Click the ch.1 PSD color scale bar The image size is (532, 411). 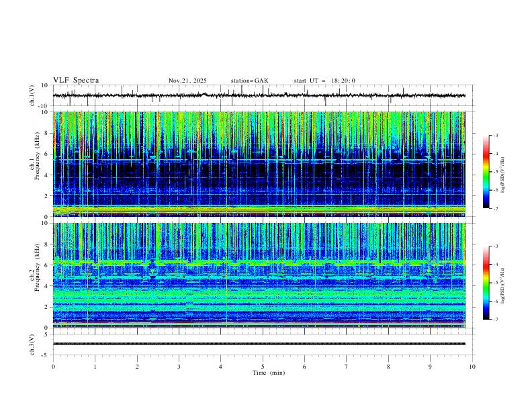click(486, 172)
